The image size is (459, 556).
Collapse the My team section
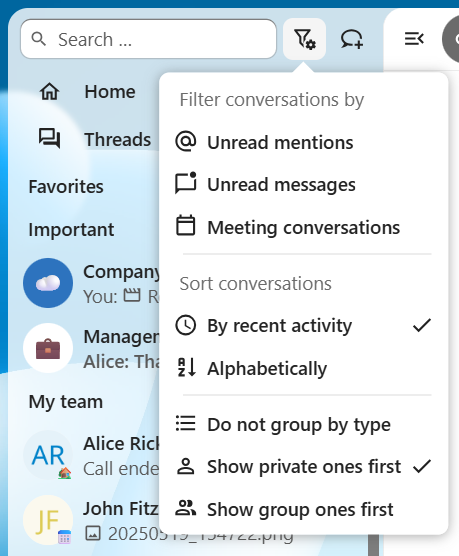66,402
